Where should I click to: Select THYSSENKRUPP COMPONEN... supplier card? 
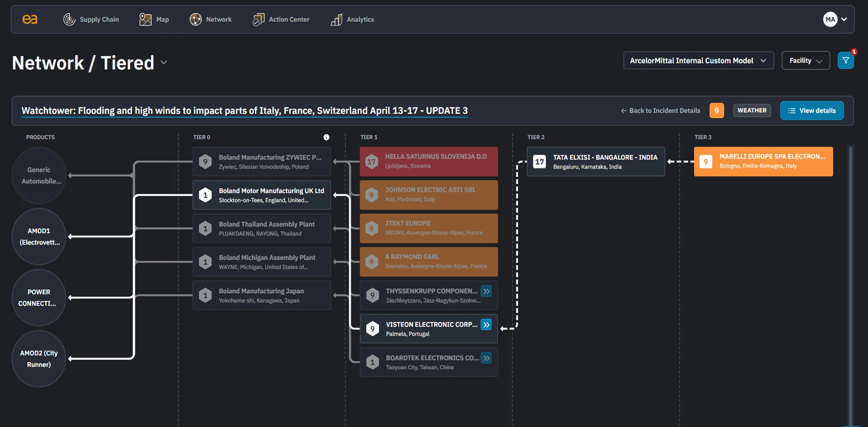(x=429, y=295)
